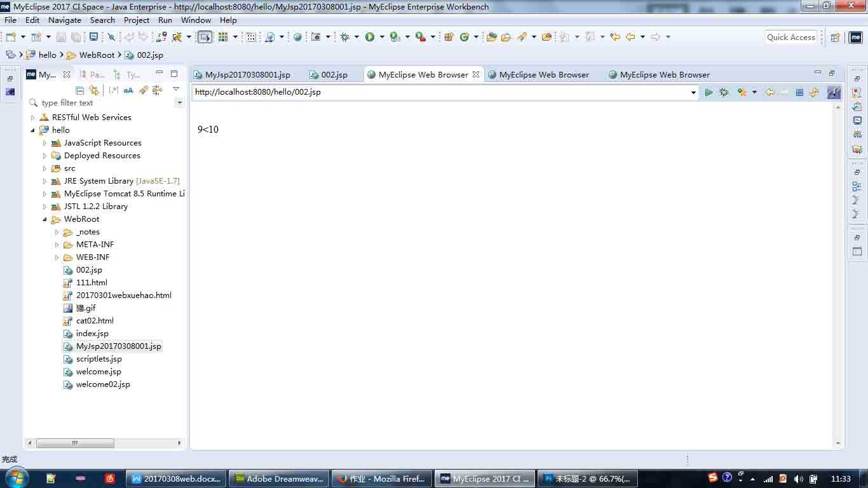This screenshot has height=488, width=868.
Task: Click the green Run icon in main toolbar
Action: point(370,37)
